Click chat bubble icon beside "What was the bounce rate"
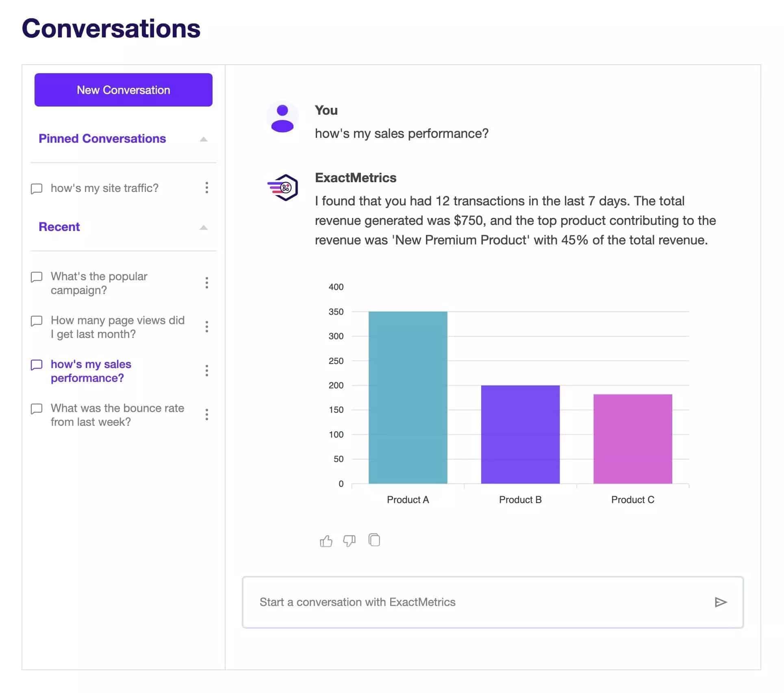This screenshot has width=784, height=693. coord(37,409)
